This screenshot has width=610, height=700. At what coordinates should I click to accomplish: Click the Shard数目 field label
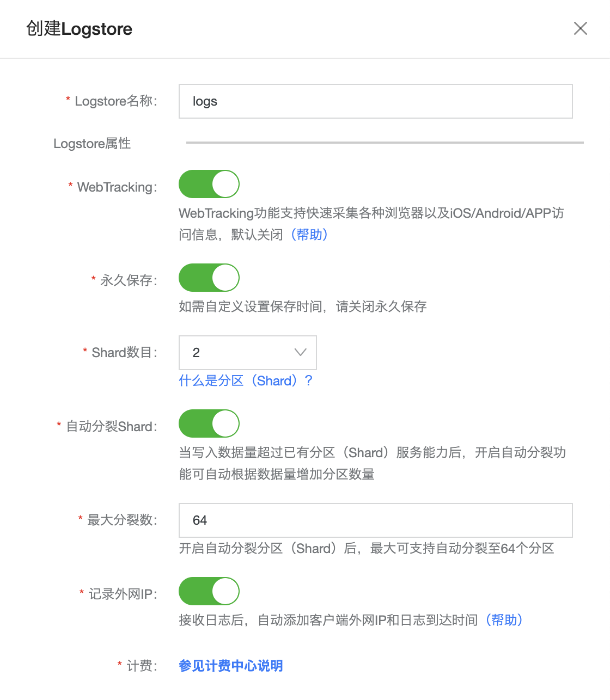125,353
